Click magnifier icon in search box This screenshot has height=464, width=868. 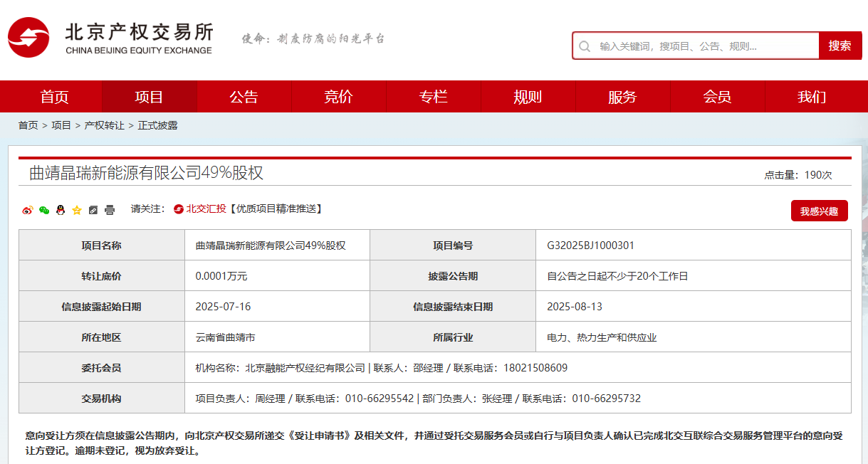click(585, 46)
